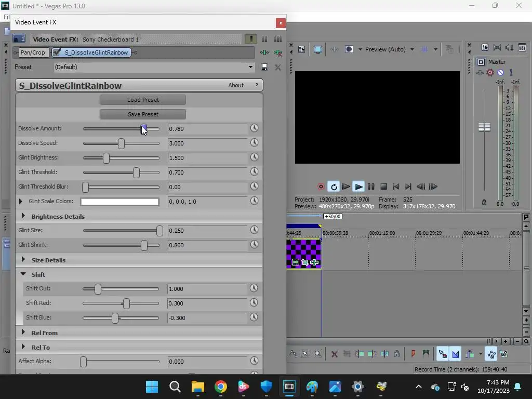
Task: Click Event Pan/Crop icon on checkerboard clip
Action: (x=304, y=262)
